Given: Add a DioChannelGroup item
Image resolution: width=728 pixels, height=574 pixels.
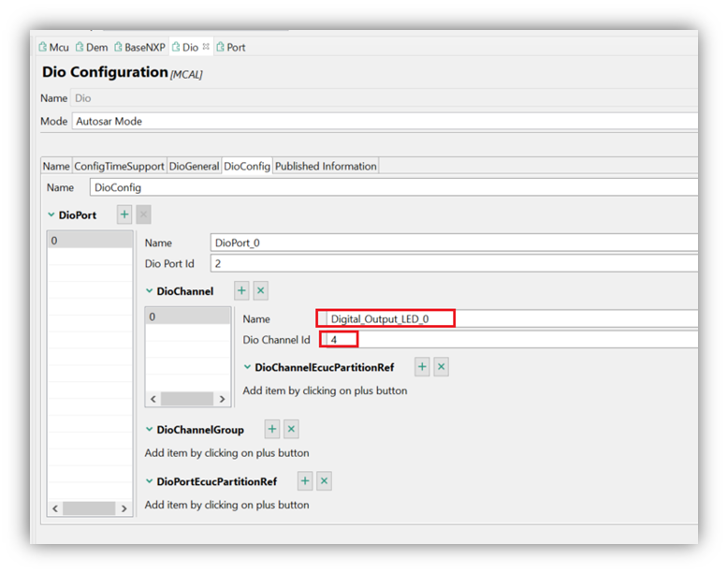Looking at the screenshot, I should [x=272, y=429].
